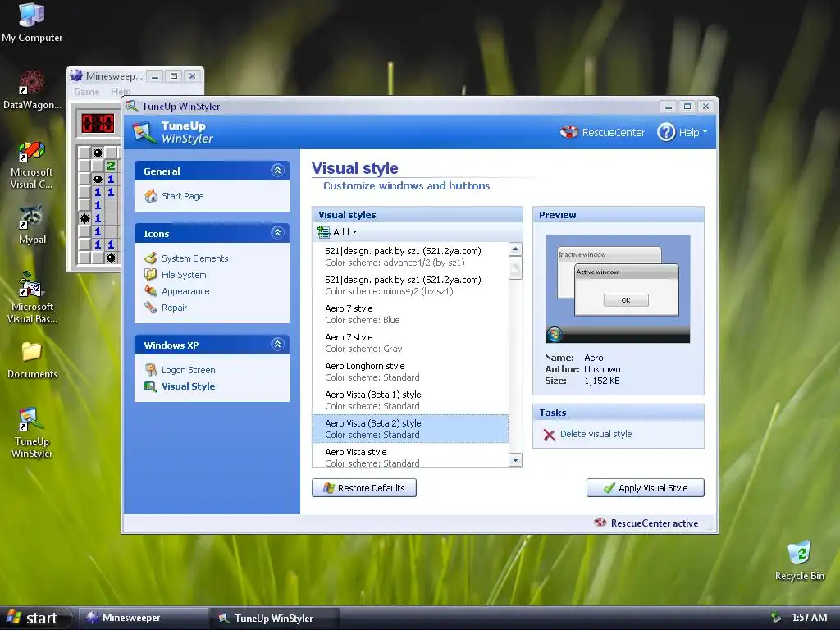Click the Logon Screen keys icon

(151, 370)
